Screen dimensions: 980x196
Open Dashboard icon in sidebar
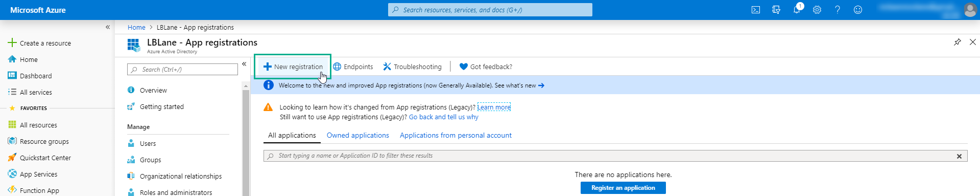pyautogui.click(x=12, y=75)
